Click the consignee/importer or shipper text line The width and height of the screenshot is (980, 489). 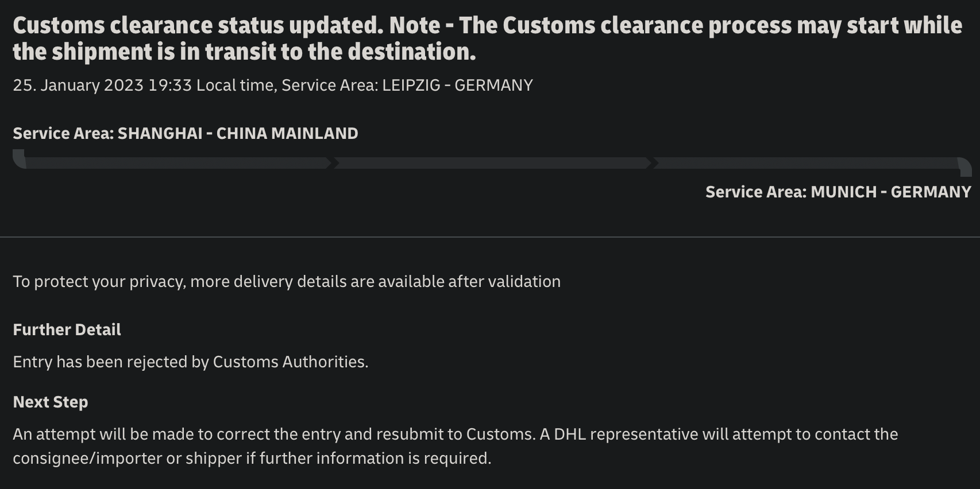252,459
